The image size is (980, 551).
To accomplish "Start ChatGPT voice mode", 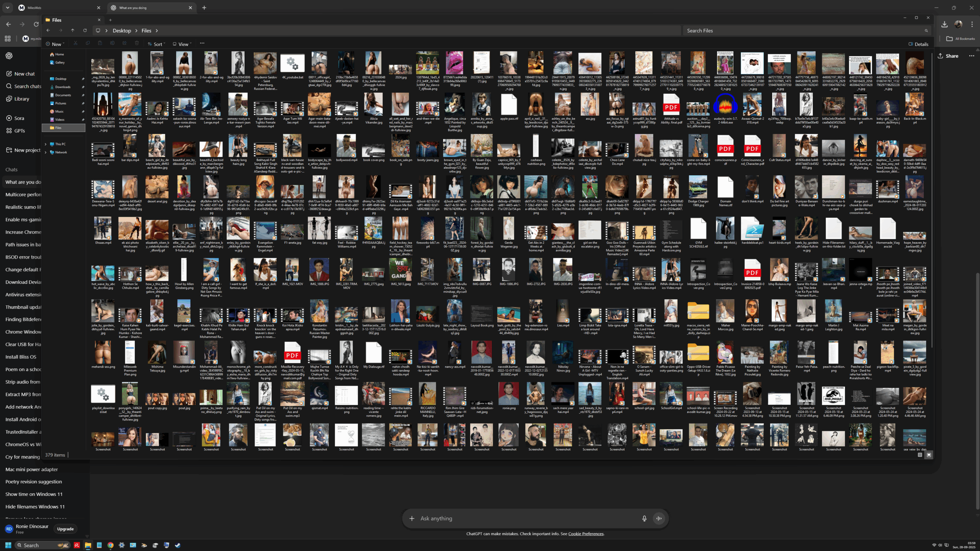I will (659, 518).
